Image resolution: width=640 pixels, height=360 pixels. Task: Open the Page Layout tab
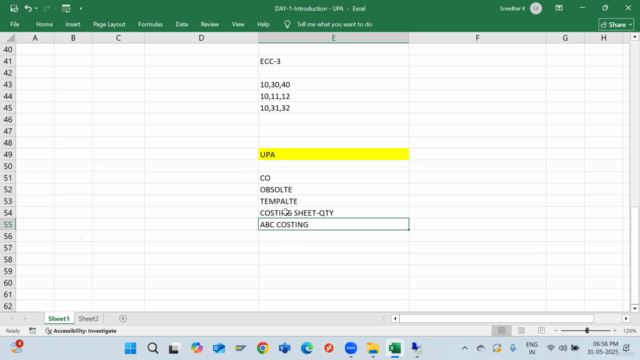click(109, 24)
